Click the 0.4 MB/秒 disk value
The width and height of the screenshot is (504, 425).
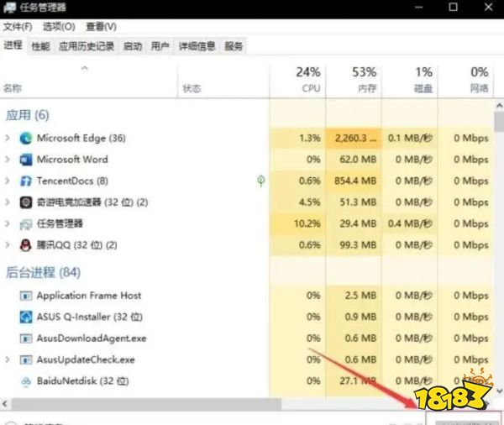click(x=410, y=223)
